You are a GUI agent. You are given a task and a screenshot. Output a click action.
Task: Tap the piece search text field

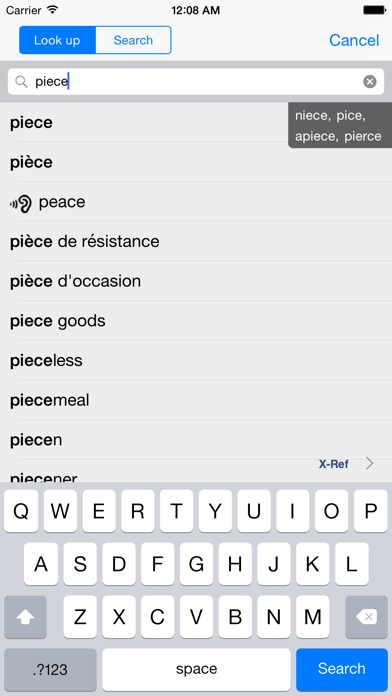pyautogui.click(x=196, y=82)
